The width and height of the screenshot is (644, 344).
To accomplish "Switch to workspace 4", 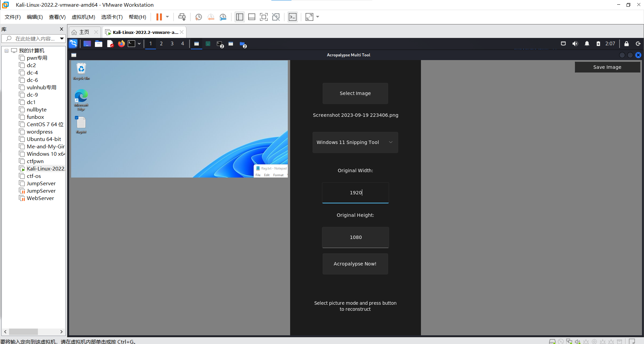I will click(182, 44).
